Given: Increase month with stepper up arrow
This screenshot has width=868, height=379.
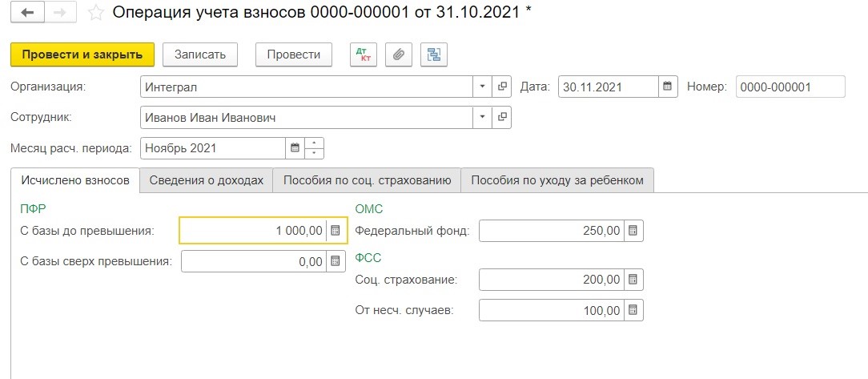Looking at the screenshot, I should 315,143.
